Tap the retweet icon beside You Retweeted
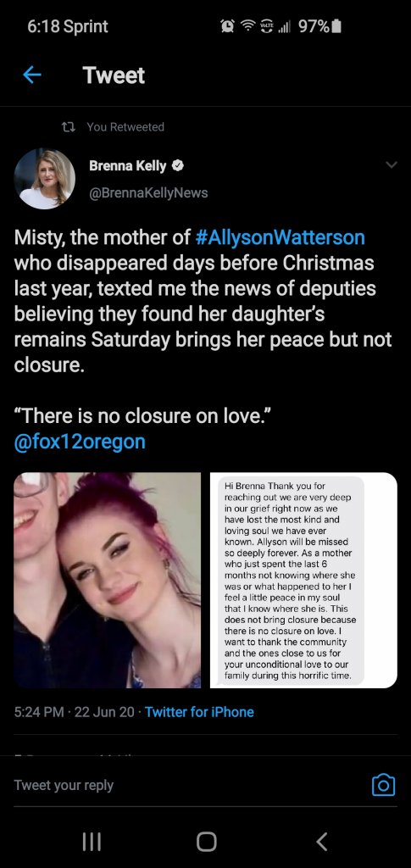 click(68, 127)
